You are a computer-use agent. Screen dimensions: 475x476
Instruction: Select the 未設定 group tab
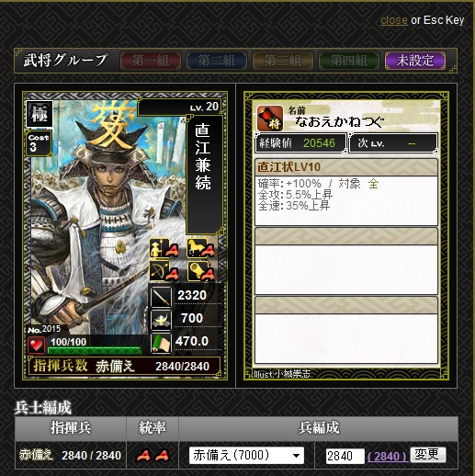(415, 61)
